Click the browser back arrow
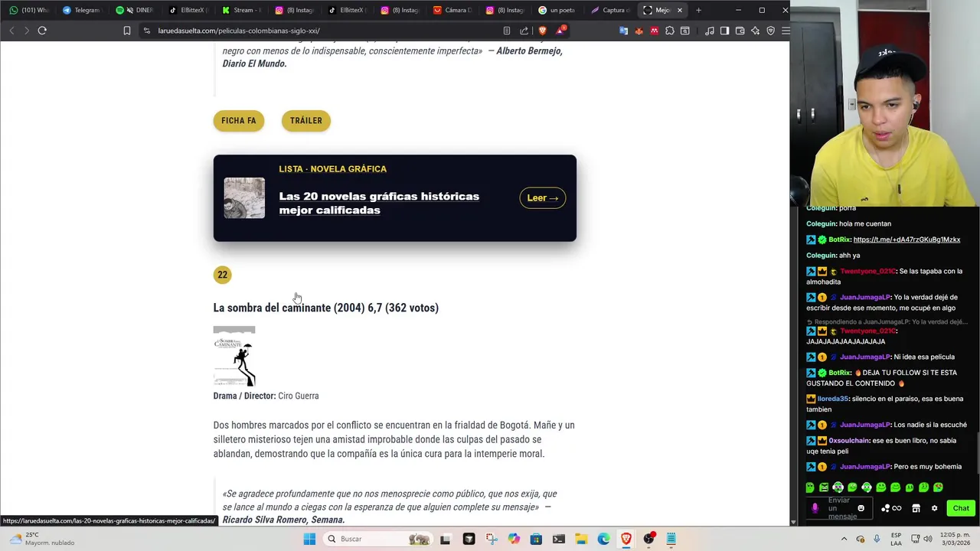The image size is (980, 551). tap(11, 31)
